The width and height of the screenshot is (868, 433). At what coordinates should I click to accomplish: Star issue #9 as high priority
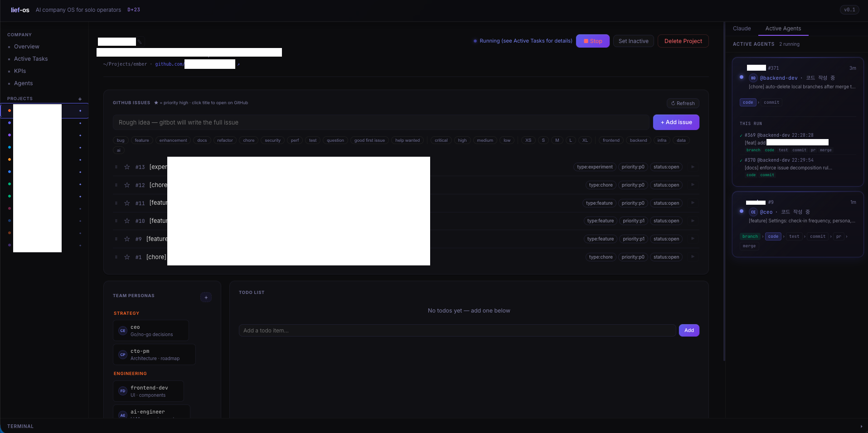(x=127, y=239)
